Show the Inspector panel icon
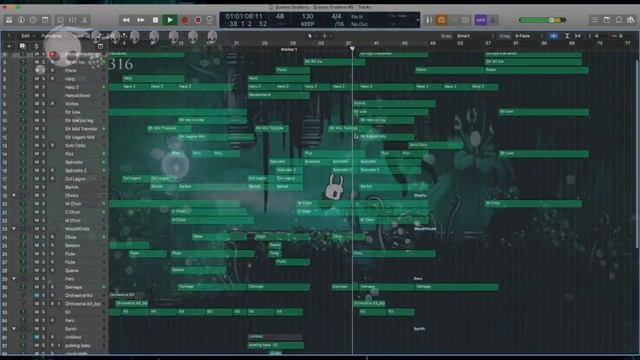 tap(21, 20)
